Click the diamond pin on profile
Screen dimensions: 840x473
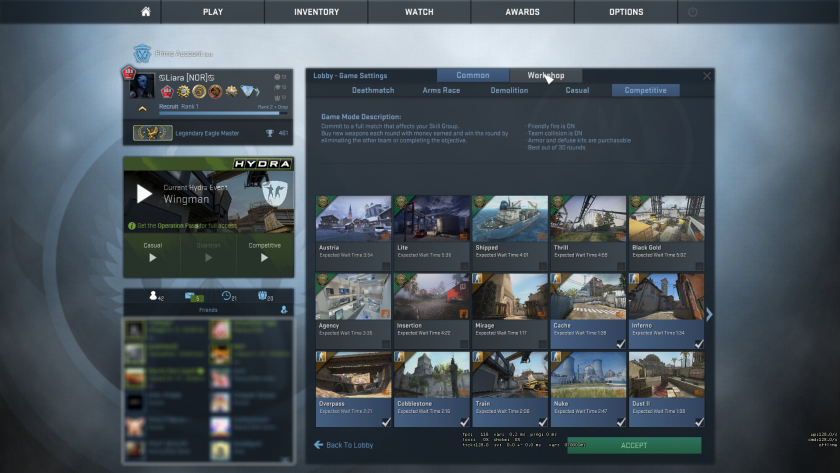[248, 92]
